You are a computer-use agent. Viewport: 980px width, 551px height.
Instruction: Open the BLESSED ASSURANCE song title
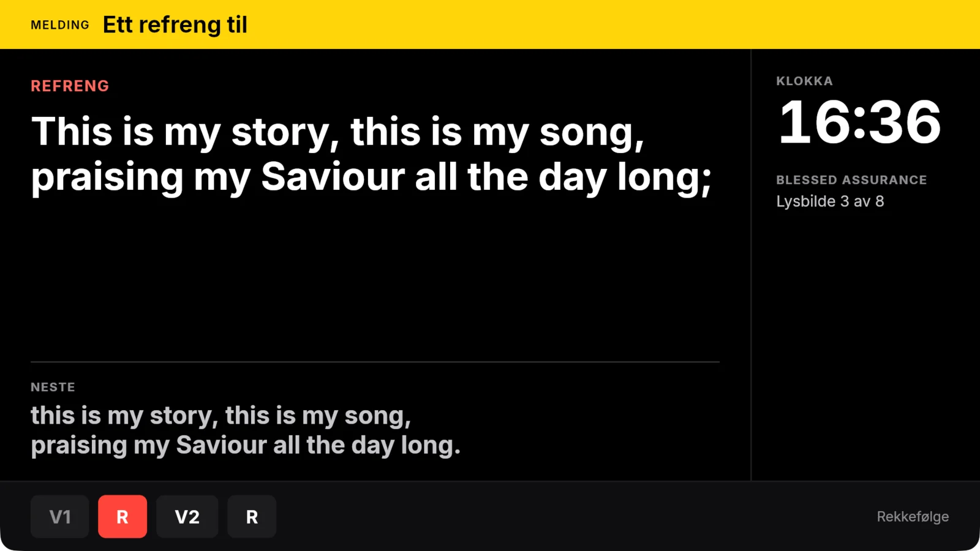pos(851,180)
